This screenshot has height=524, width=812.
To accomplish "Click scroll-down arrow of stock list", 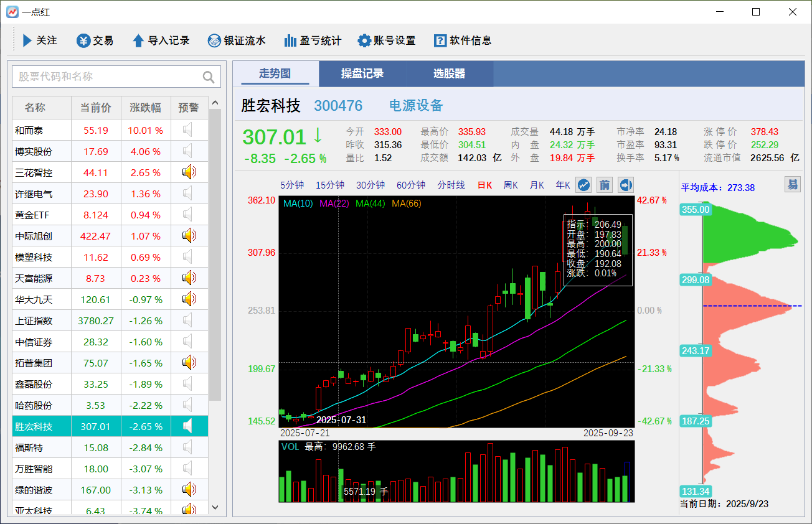I will (x=215, y=507).
